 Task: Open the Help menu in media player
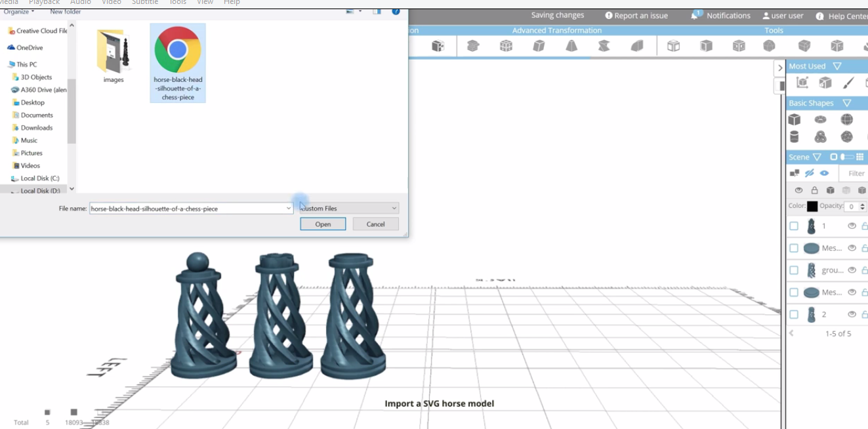click(232, 3)
